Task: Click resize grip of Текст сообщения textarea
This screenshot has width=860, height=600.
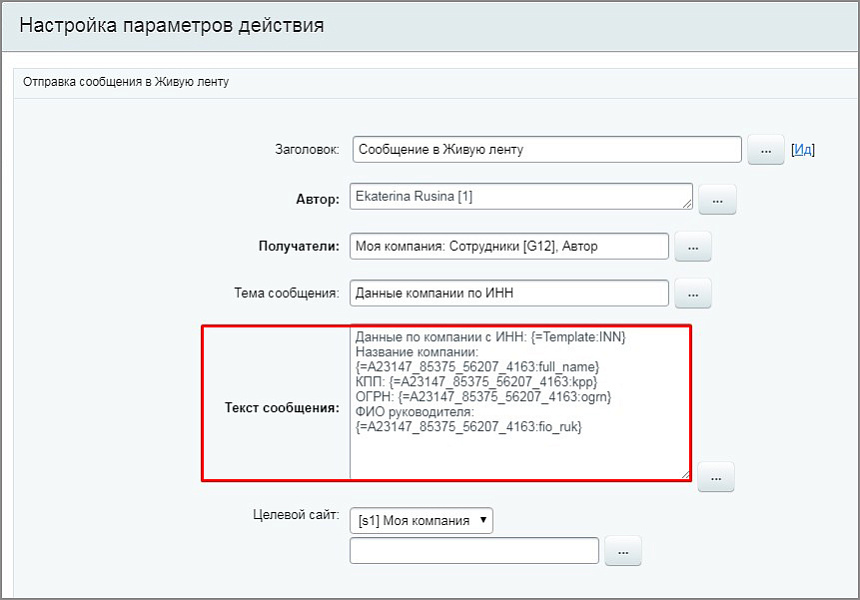Action: coord(685,474)
